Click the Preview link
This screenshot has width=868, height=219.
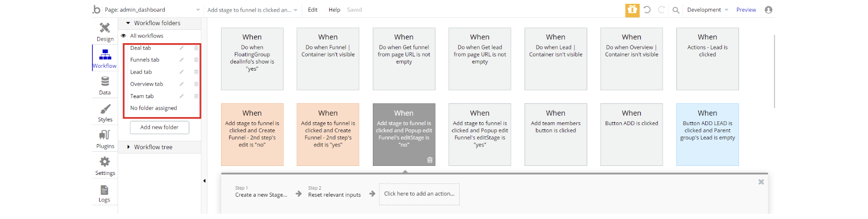click(746, 10)
